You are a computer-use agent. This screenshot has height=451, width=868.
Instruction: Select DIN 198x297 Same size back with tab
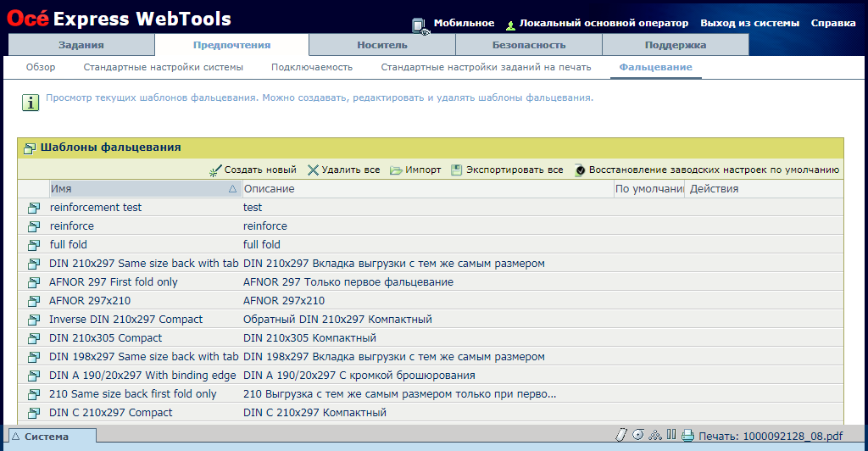[x=144, y=357]
